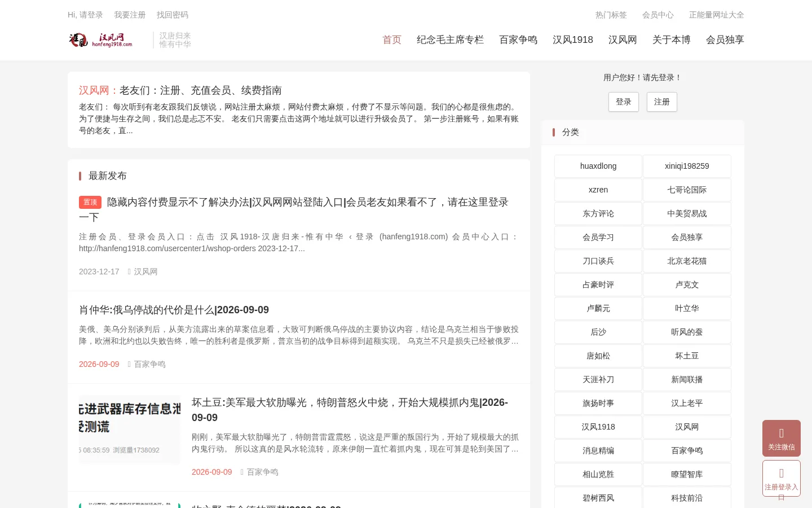Open 纪念毛主席专栏 in the navigation
Viewport: 812px width, 508px height.
tap(450, 40)
